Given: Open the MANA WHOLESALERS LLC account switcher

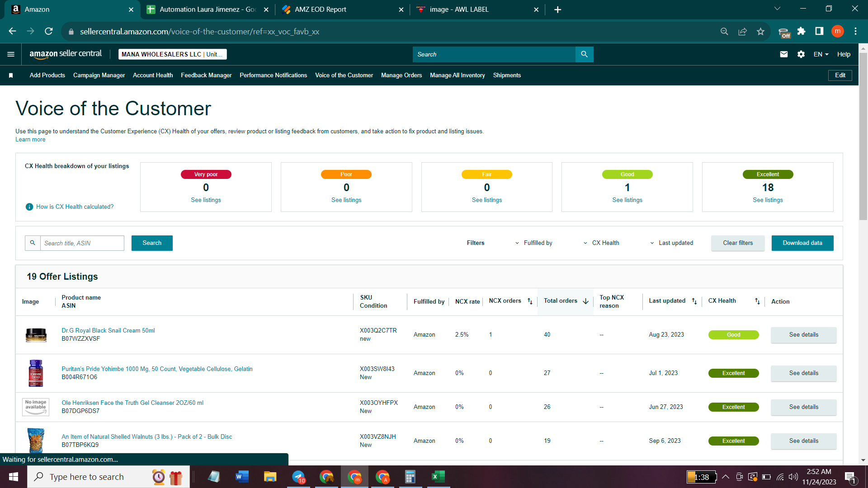Looking at the screenshot, I should pos(172,54).
